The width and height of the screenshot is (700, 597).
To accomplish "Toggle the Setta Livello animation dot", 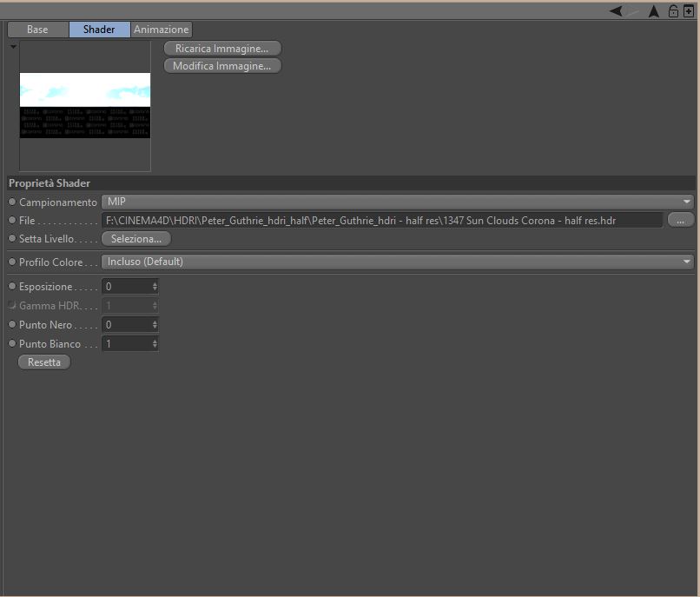I will tap(12, 239).
